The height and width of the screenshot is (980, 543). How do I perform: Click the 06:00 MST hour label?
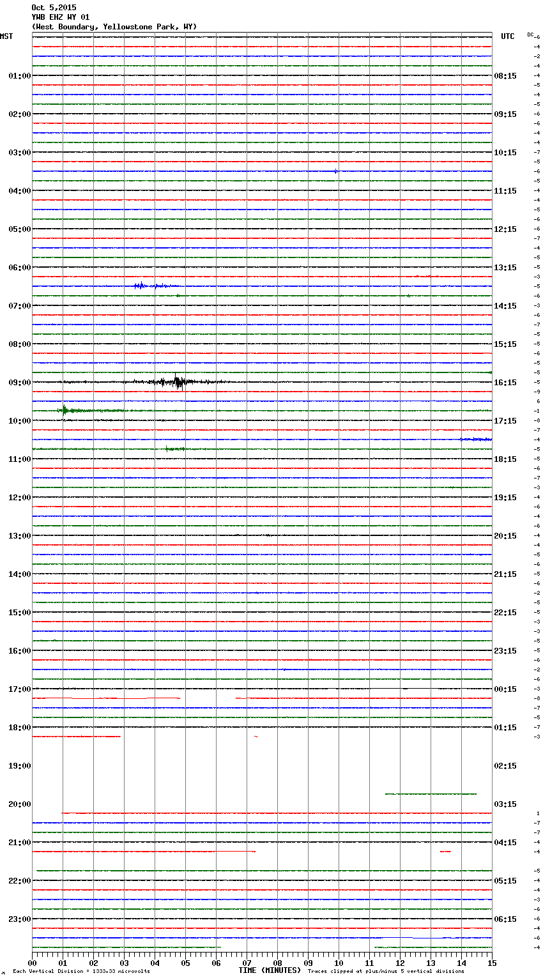[20, 268]
